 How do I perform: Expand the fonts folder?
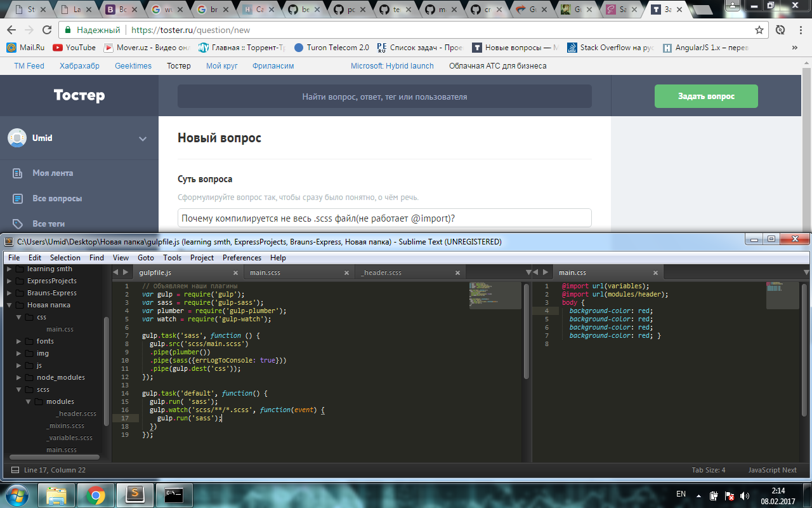pyautogui.click(x=19, y=341)
